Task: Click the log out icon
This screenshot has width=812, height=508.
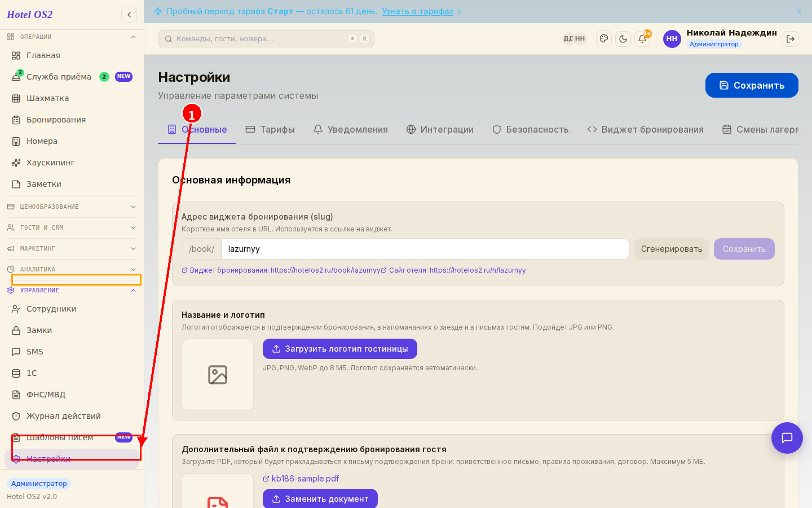Action: tap(791, 39)
